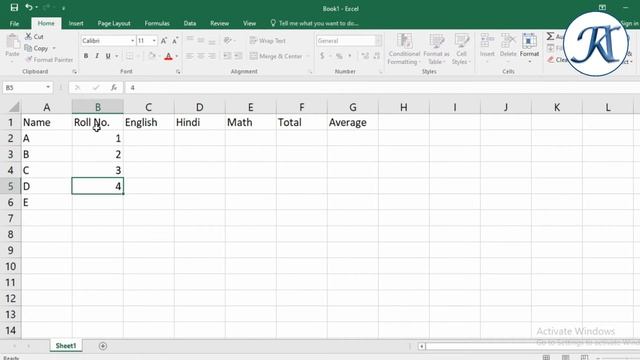Apply the red font color
Image resolution: width=640 pixels, height=360 pixels.
pyautogui.click(x=168, y=56)
